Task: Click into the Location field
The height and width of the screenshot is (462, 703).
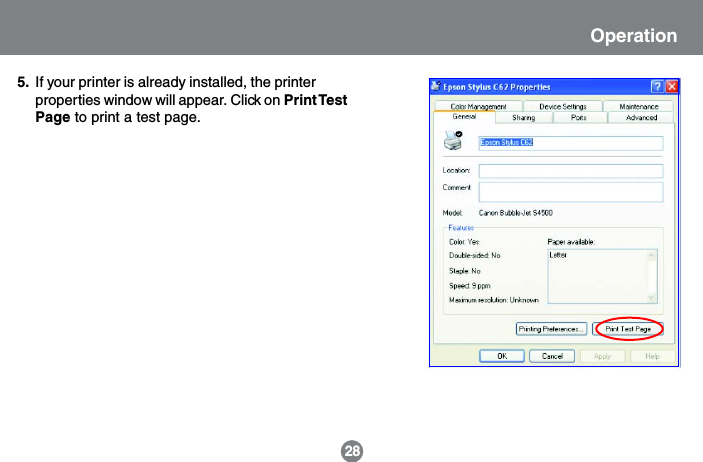Action: 571,171
